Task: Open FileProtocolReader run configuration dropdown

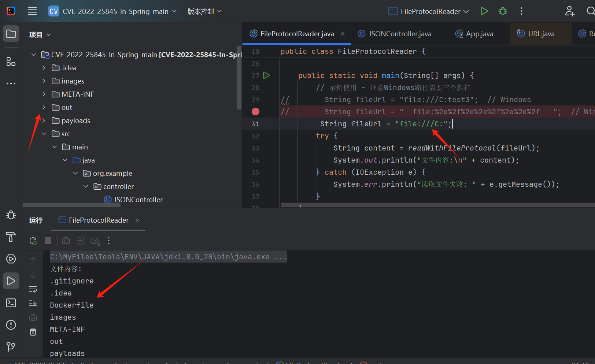Action: click(x=429, y=11)
